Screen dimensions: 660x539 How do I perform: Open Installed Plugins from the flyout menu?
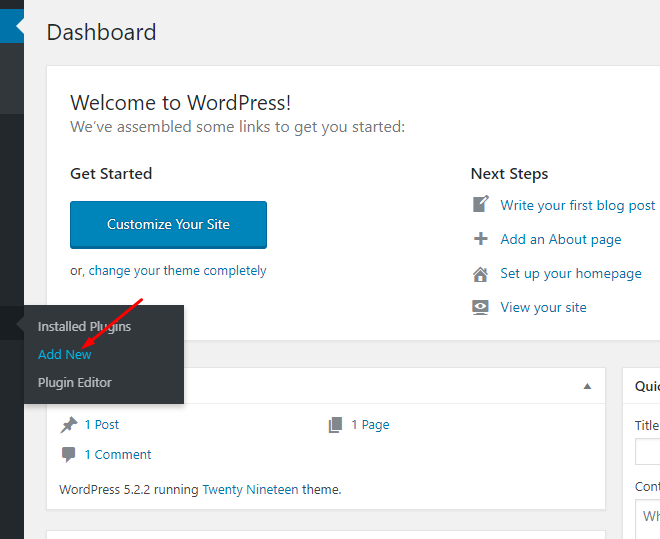(x=84, y=327)
